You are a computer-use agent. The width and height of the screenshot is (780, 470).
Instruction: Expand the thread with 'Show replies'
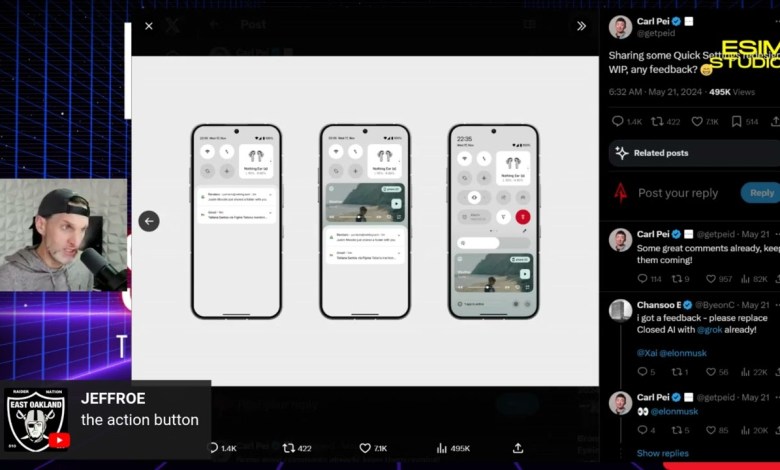pyautogui.click(x=662, y=453)
